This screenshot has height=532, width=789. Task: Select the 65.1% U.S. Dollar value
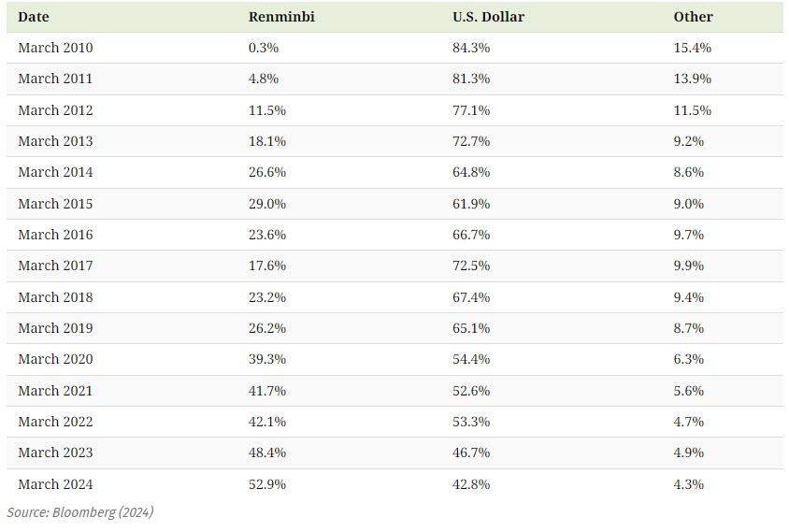(x=471, y=328)
